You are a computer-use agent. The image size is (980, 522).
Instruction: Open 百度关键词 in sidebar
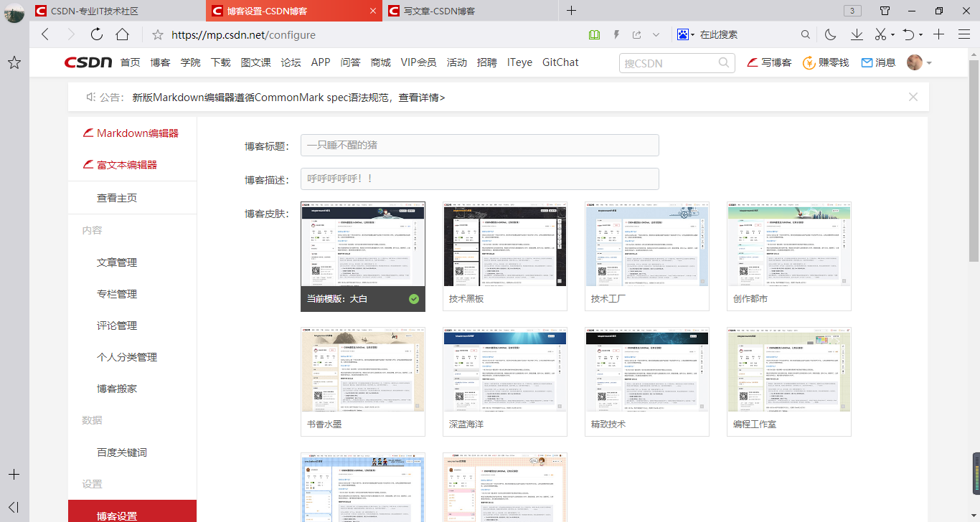tap(122, 452)
